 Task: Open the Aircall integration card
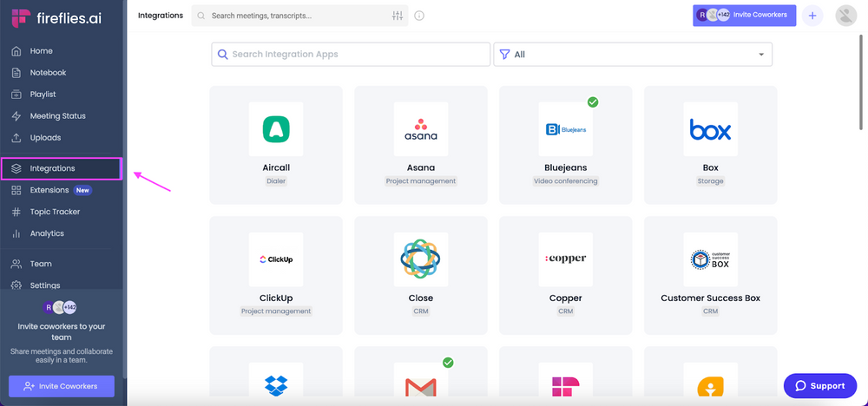276,145
